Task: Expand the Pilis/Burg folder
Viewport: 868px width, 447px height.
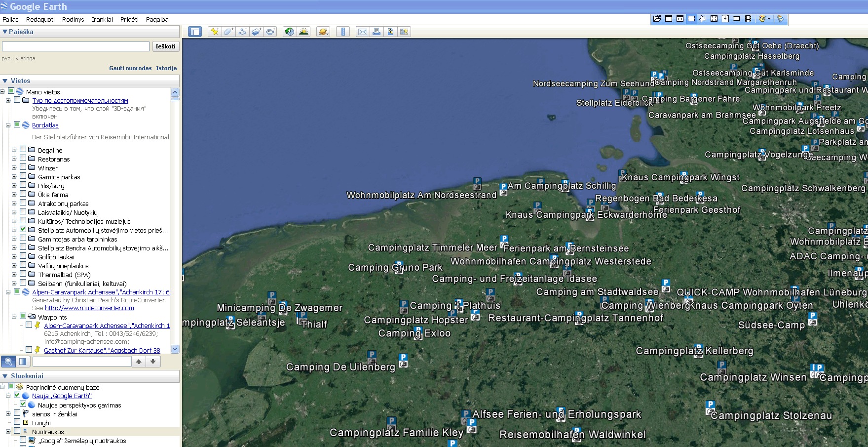Action: [14, 186]
